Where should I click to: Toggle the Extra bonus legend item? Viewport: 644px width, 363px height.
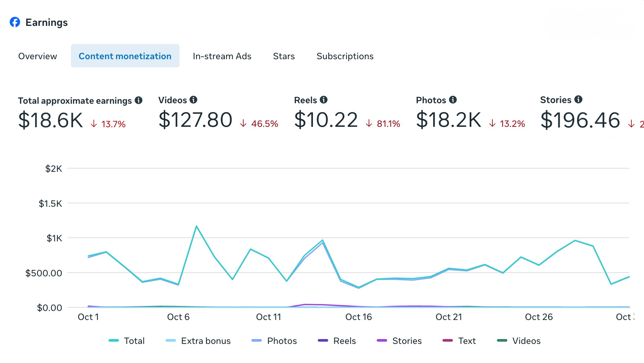click(205, 341)
